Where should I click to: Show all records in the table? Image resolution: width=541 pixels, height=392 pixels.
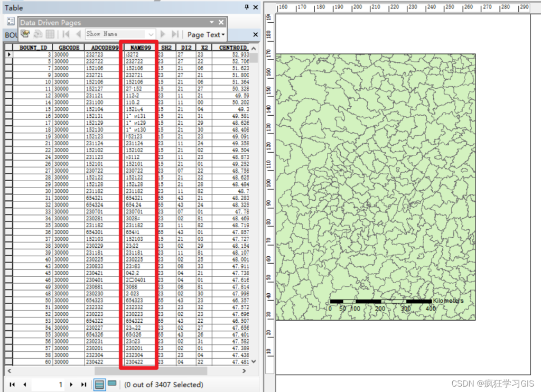[99, 385]
